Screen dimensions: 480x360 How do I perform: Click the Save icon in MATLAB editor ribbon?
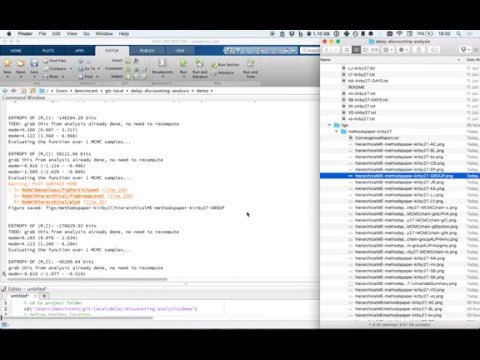[34, 63]
